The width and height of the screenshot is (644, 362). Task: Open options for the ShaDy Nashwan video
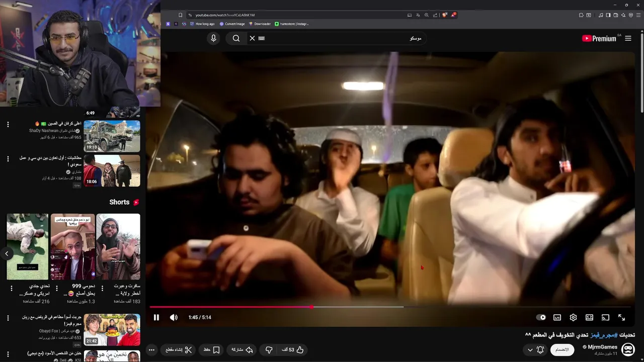(8, 124)
